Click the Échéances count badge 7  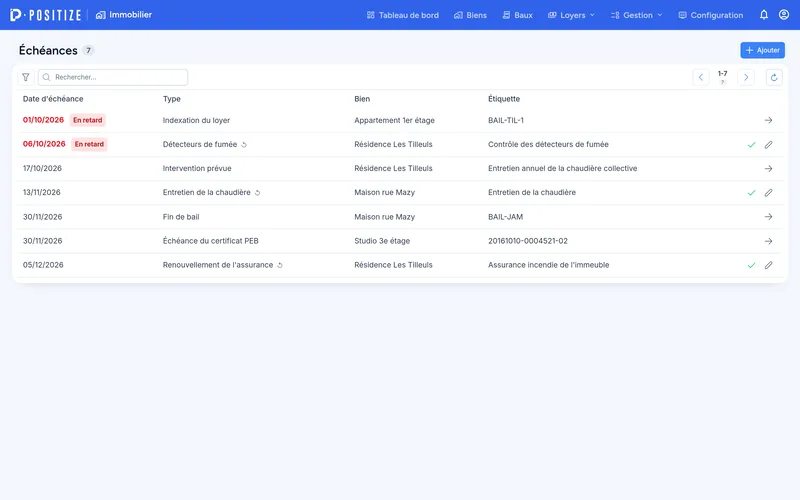(x=88, y=50)
